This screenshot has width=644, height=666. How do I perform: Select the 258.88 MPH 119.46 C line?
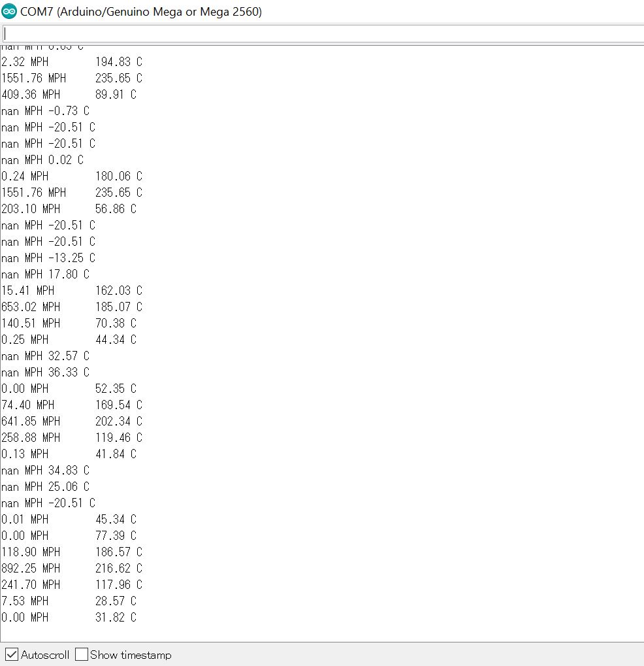pos(72,437)
